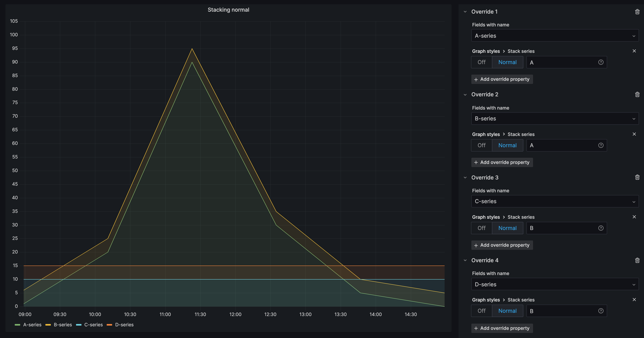
Task: Set Override 1 stacking to Off
Action: (x=481, y=62)
